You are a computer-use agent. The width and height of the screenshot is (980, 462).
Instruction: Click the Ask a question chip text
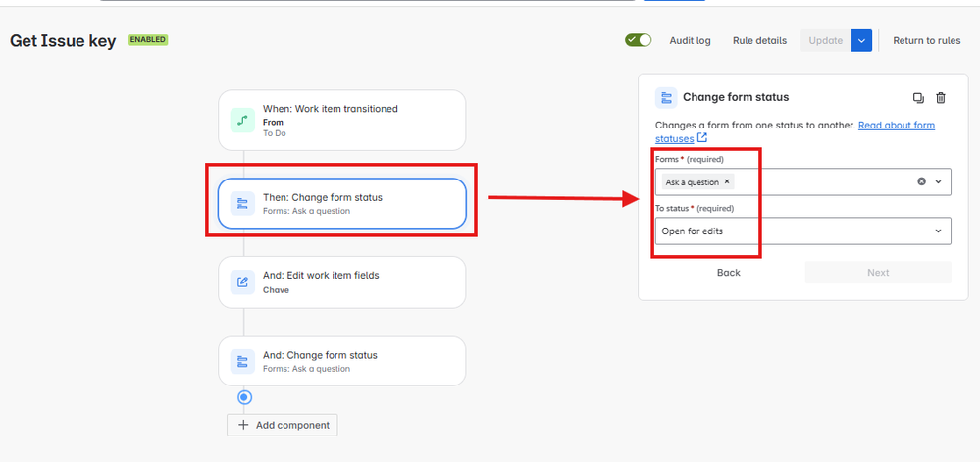pyautogui.click(x=692, y=181)
